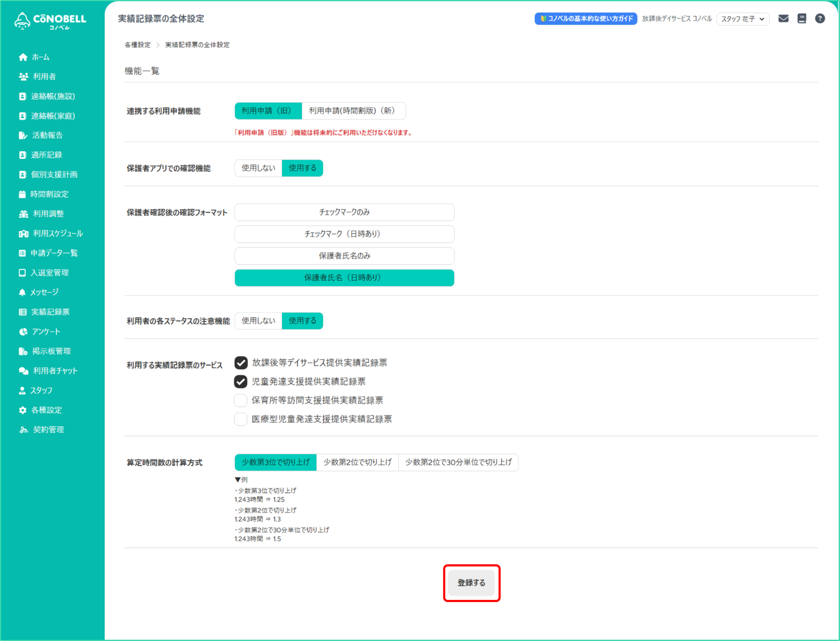The image size is (840, 641).
Task: Check 医療型児童発達支援提供実績記録票 checkbox
Action: [x=241, y=419]
